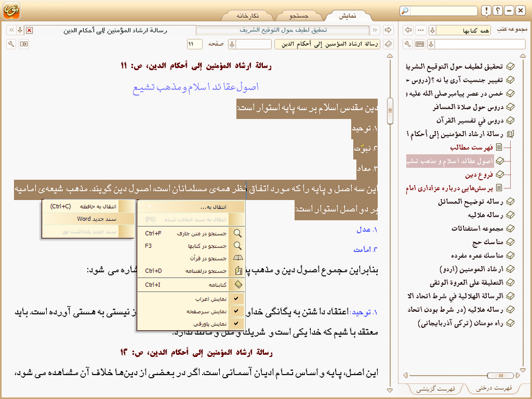Switch to the نمایش tab
This screenshot has width=532, height=399.
pyautogui.click(x=348, y=15)
